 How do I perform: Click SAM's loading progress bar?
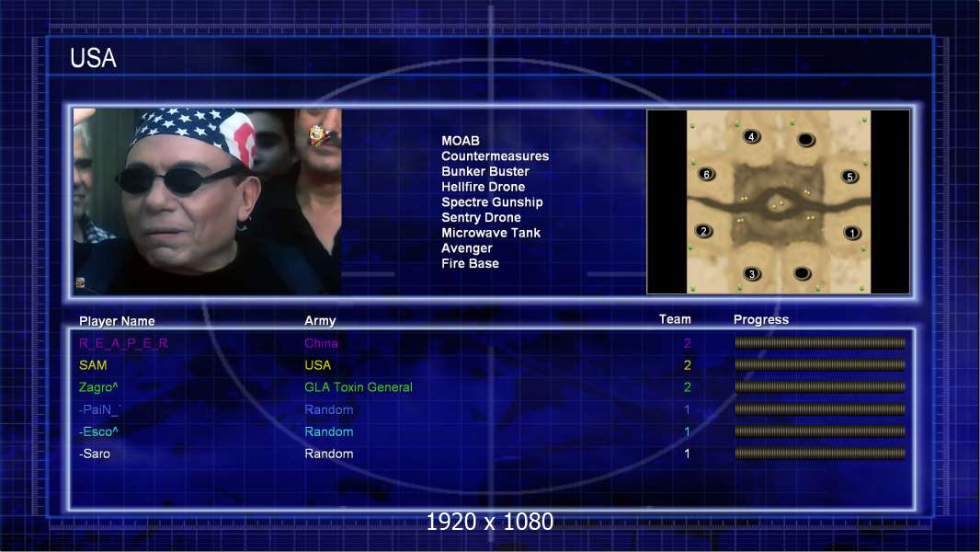(x=820, y=364)
